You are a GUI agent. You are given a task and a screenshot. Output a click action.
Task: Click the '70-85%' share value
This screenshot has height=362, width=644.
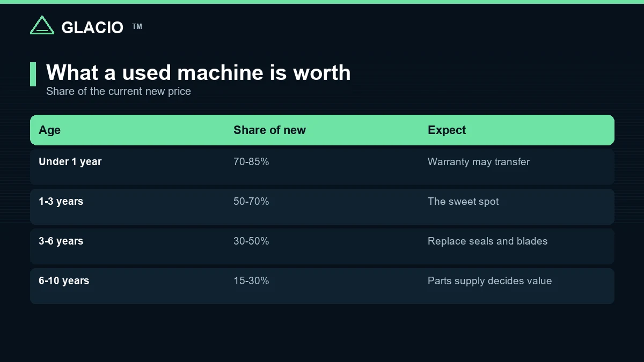[x=251, y=161]
